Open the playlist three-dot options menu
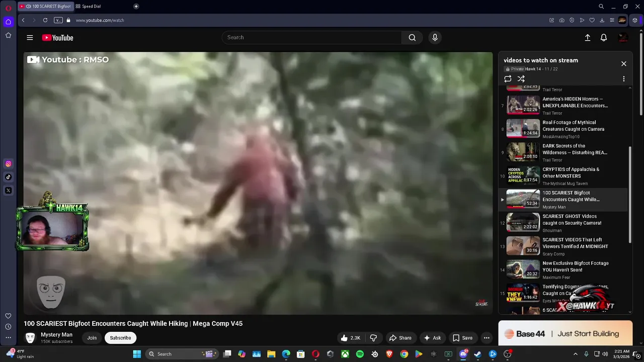644x362 pixels. [624, 79]
